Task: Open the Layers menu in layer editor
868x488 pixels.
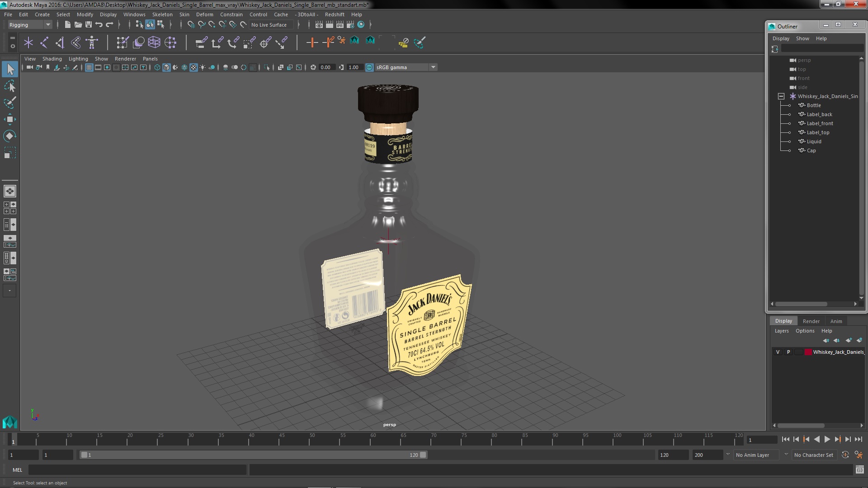Action: 782,331
